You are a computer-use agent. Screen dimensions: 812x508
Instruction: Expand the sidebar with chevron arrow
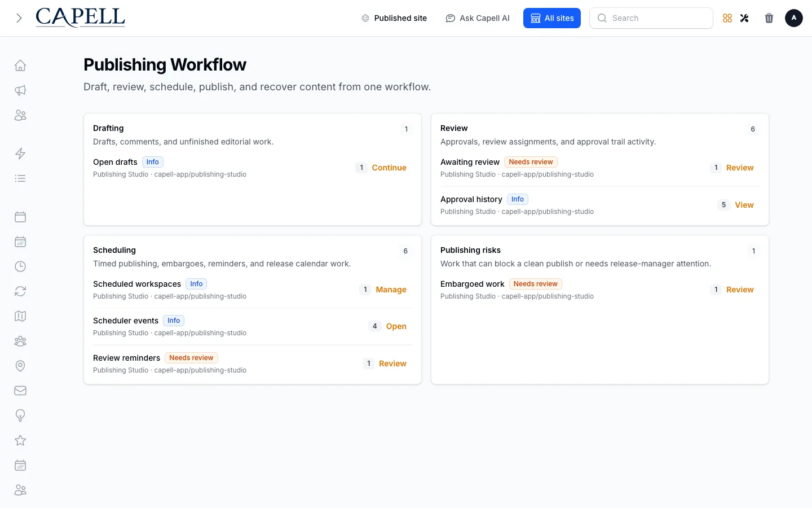tap(19, 18)
